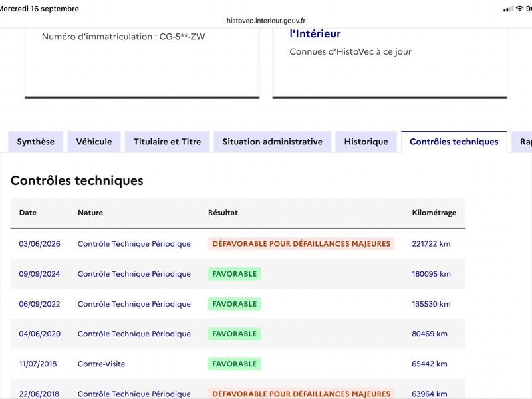Viewport: 532px width, 399px height.
Task: Click the FAVORABLE badge for 09/09/2024
Action: click(x=235, y=274)
